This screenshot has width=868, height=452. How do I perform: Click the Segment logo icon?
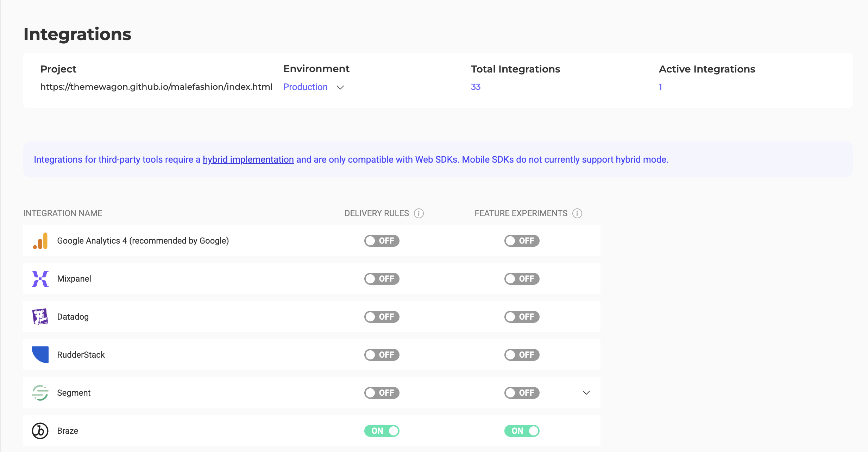[40, 393]
